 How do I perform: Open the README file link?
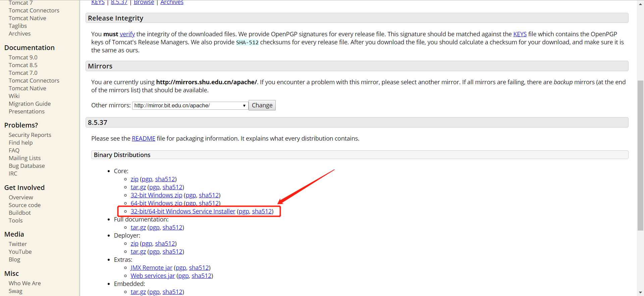144,138
